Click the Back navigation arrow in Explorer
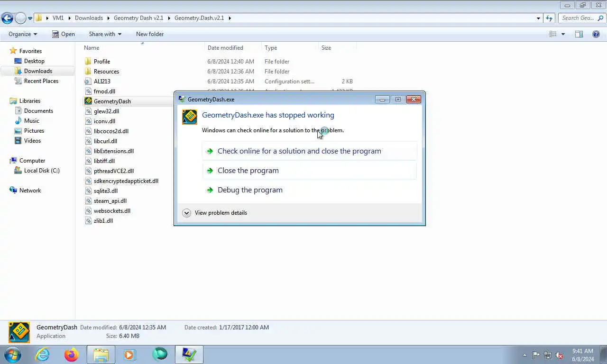 [7, 18]
